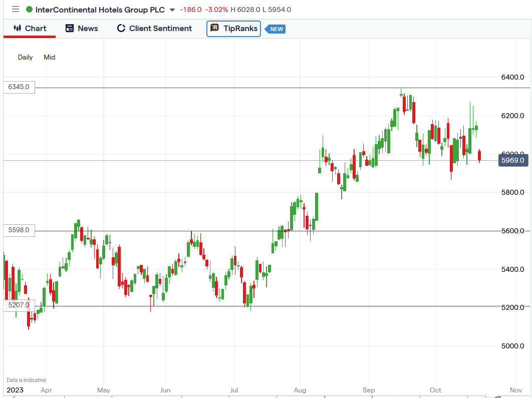
Task: Change the Mid price type setting
Action: click(50, 57)
